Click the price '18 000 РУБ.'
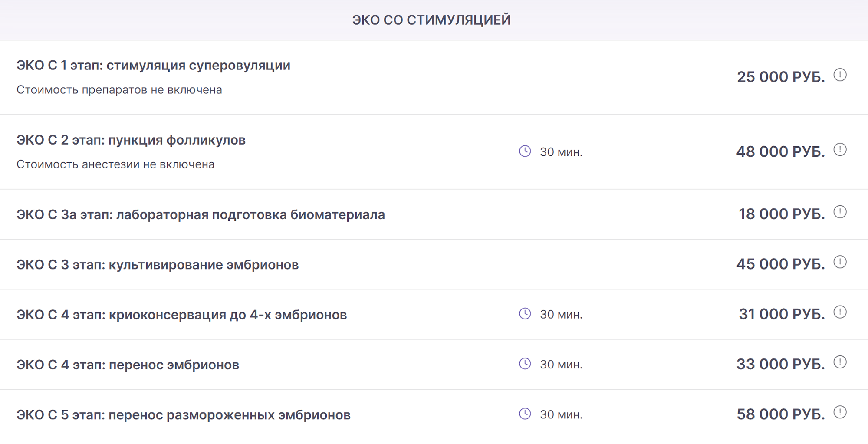868x444 pixels. pyautogui.click(x=782, y=214)
